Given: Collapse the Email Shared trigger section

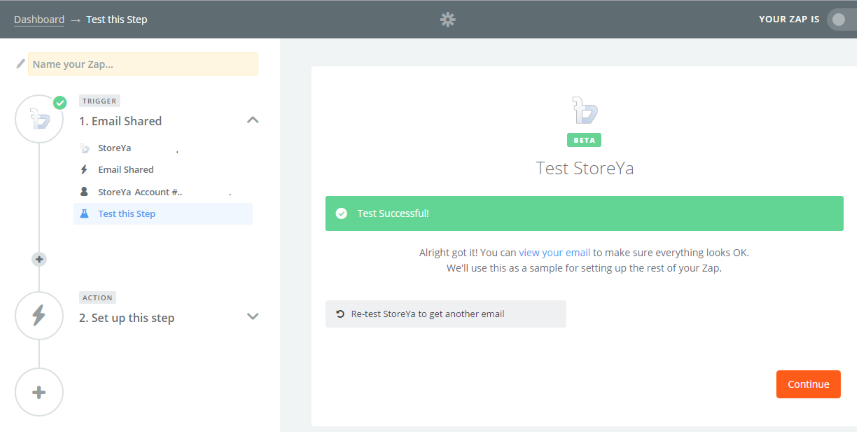Looking at the screenshot, I should (252, 120).
